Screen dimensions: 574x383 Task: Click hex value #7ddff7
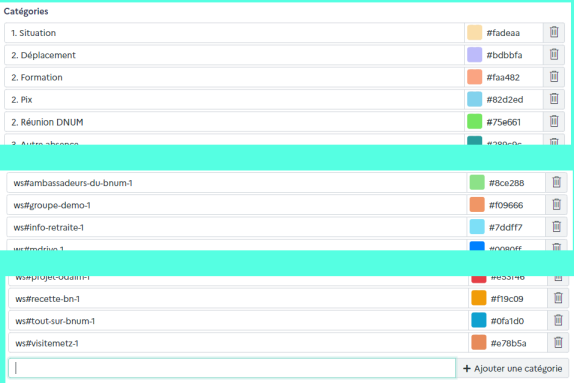click(506, 227)
